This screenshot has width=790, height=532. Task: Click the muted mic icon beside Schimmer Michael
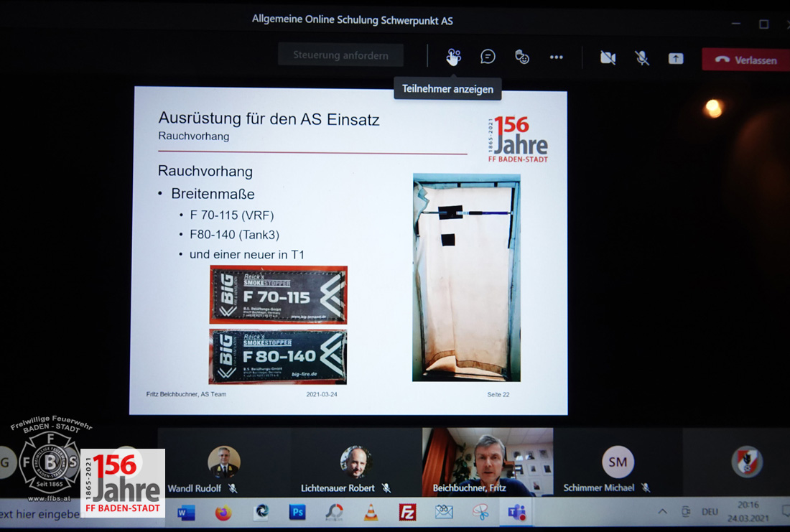tap(646, 487)
